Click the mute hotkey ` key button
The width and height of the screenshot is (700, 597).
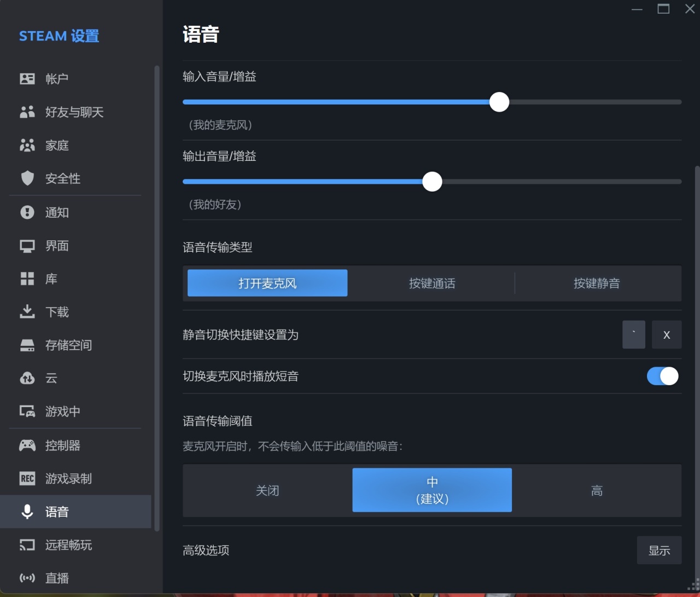pos(634,334)
